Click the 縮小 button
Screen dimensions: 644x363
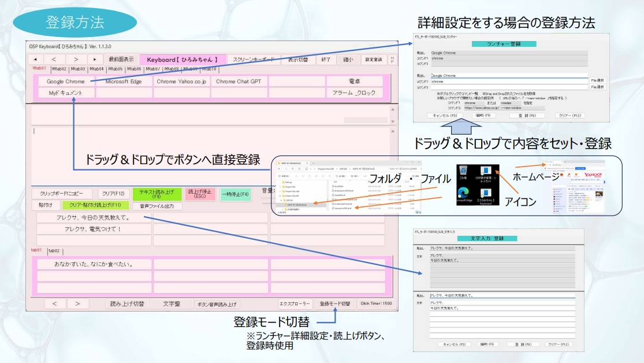click(x=348, y=60)
